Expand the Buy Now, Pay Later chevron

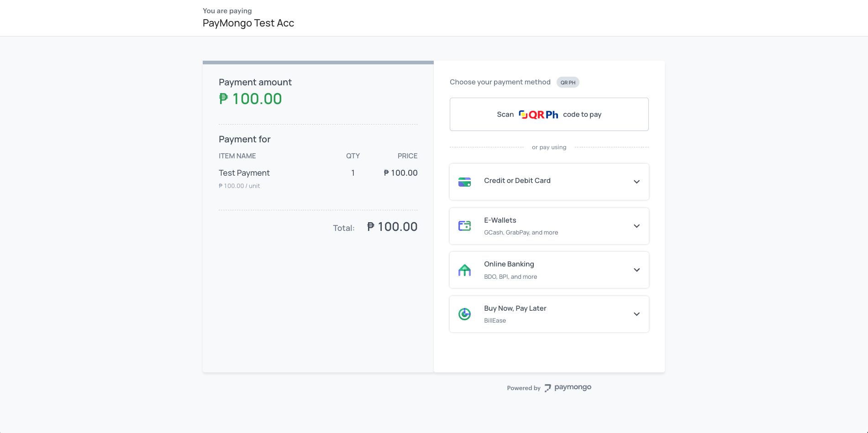[637, 314]
